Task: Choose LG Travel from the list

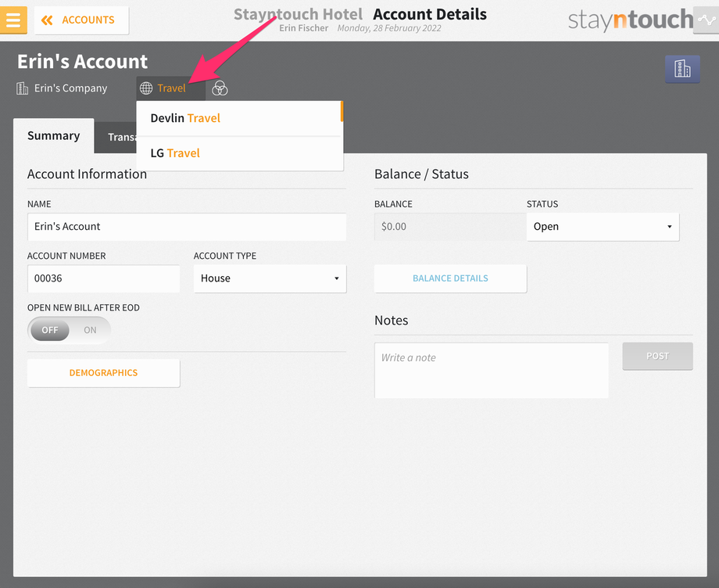Action: (x=239, y=153)
